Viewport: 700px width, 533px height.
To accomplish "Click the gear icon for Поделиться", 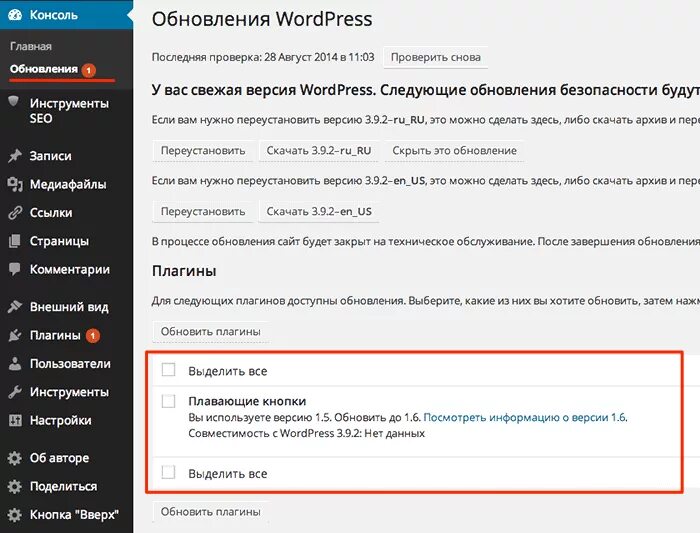I will tap(15, 486).
